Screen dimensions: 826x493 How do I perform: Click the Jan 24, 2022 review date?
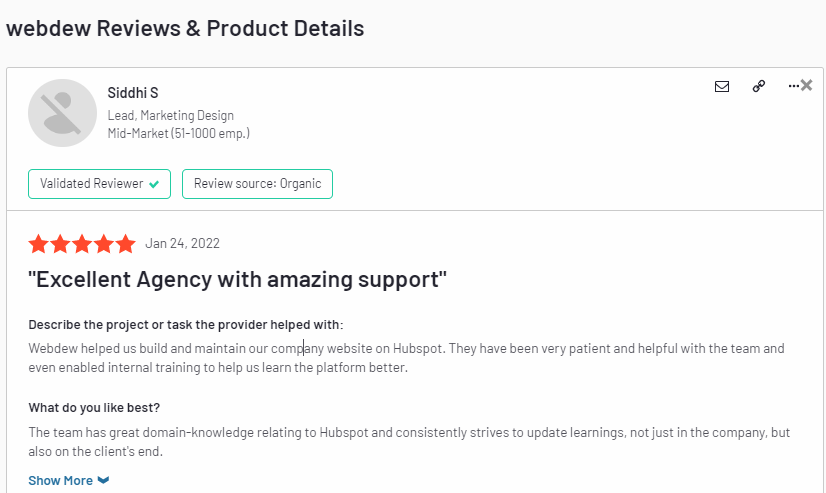click(x=182, y=243)
